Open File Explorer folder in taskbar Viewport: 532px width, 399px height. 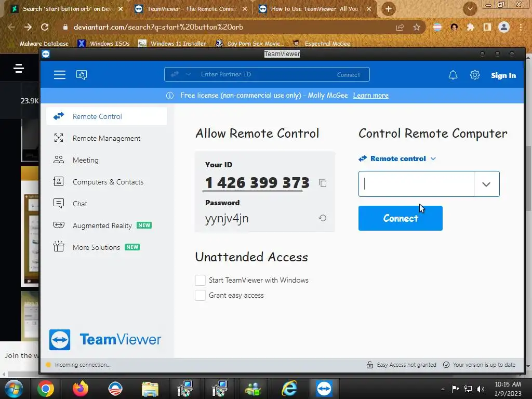(150, 389)
